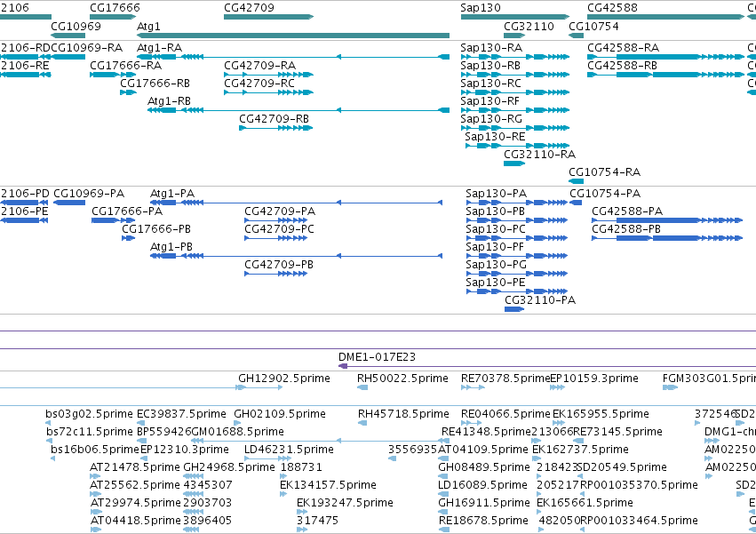Click transcript CG42588-RA
The width and height of the screenshot is (756, 534).
tap(666, 57)
